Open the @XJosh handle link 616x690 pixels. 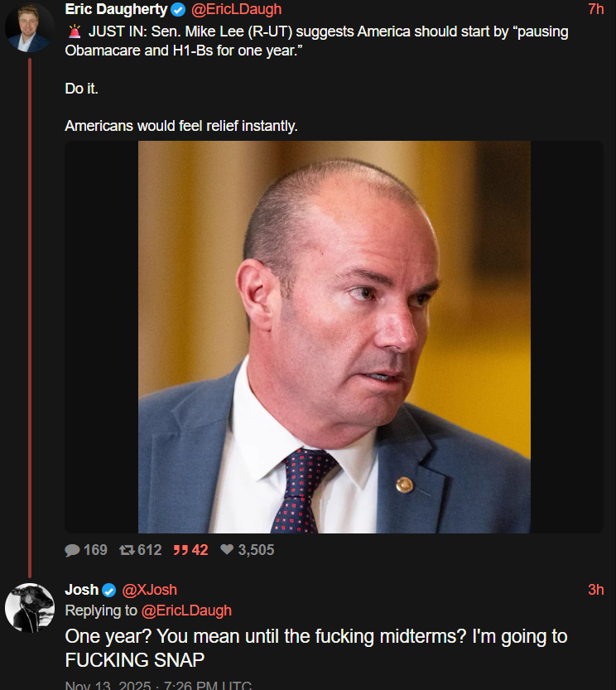coord(149,590)
